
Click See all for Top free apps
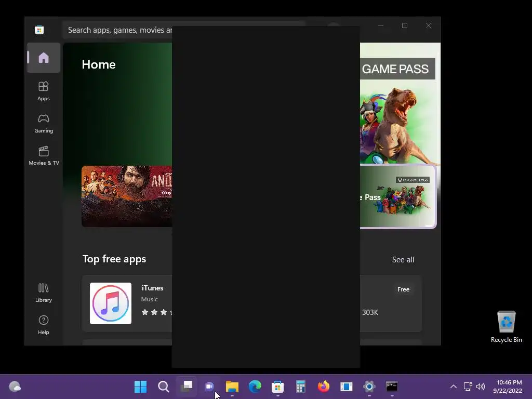(x=403, y=260)
